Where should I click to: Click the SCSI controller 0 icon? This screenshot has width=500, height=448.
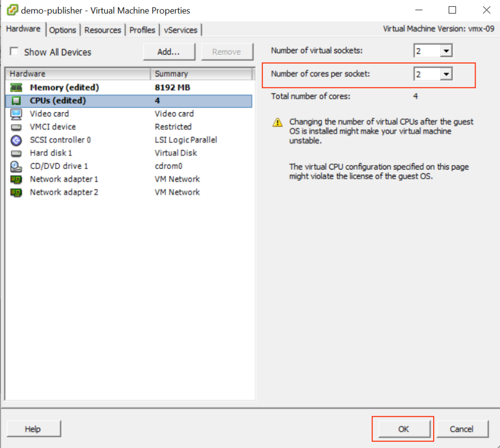(15, 140)
